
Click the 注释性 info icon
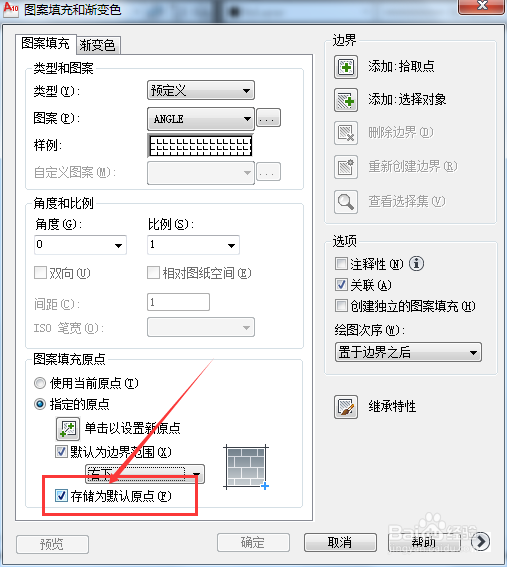[x=416, y=264]
